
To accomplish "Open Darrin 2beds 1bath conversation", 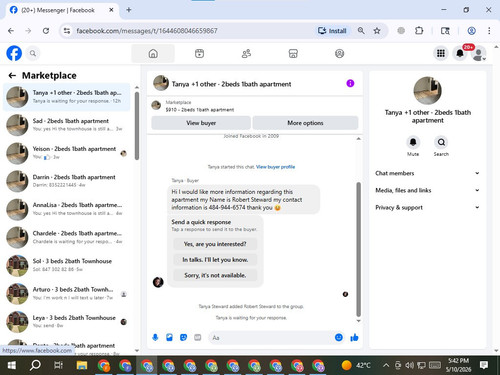I will [67, 181].
